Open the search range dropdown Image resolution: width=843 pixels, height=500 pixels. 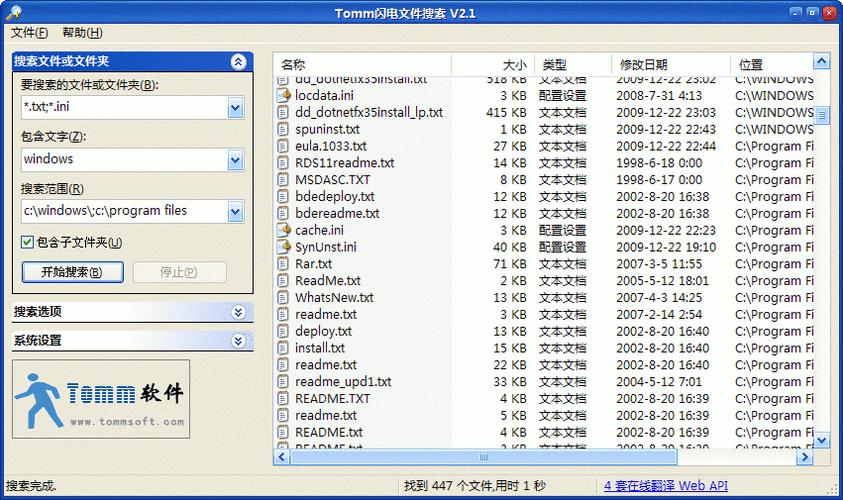pos(235,211)
